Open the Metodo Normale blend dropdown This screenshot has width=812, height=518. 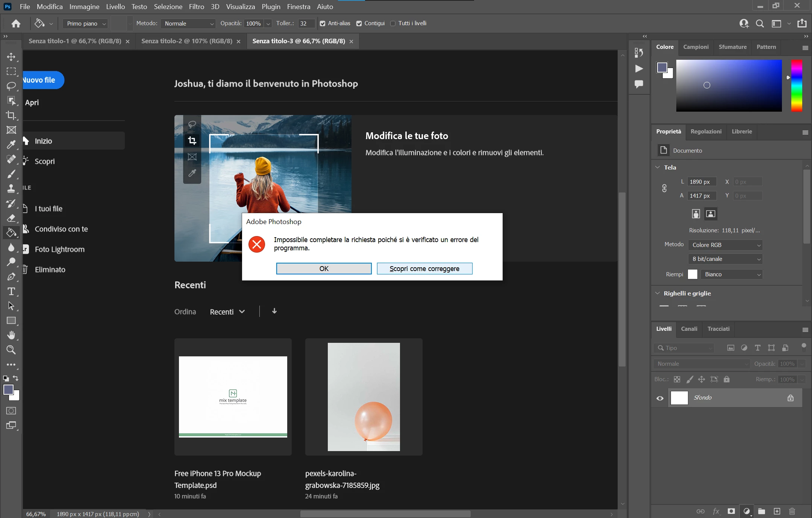tap(188, 24)
